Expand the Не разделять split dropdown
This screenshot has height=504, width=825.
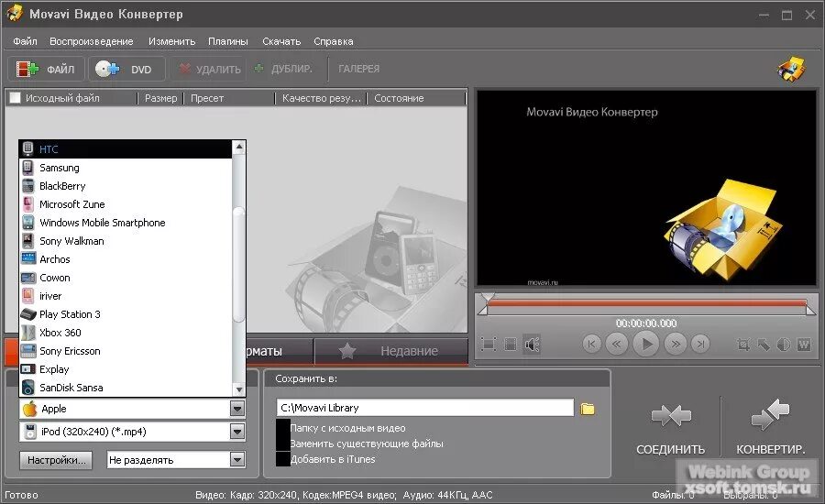tap(237, 460)
